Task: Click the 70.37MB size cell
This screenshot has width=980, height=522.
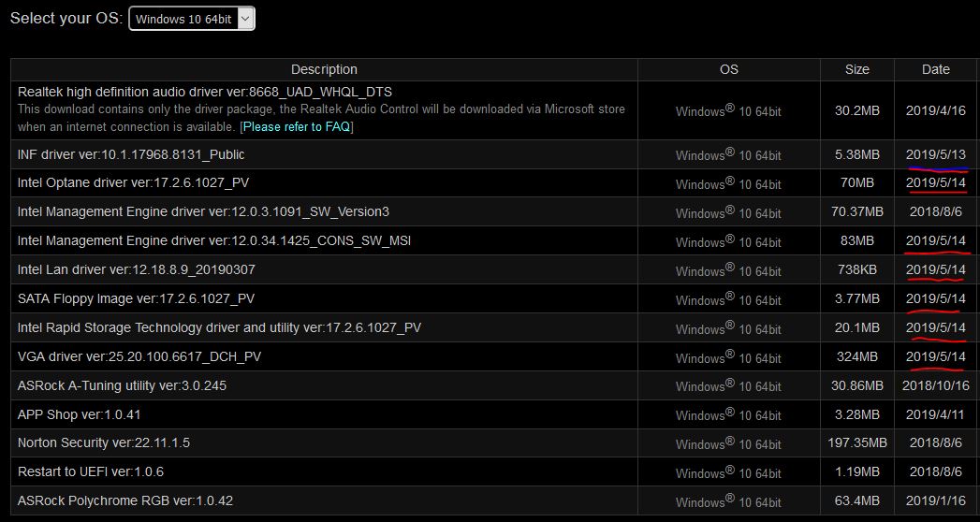Action: [x=856, y=211]
